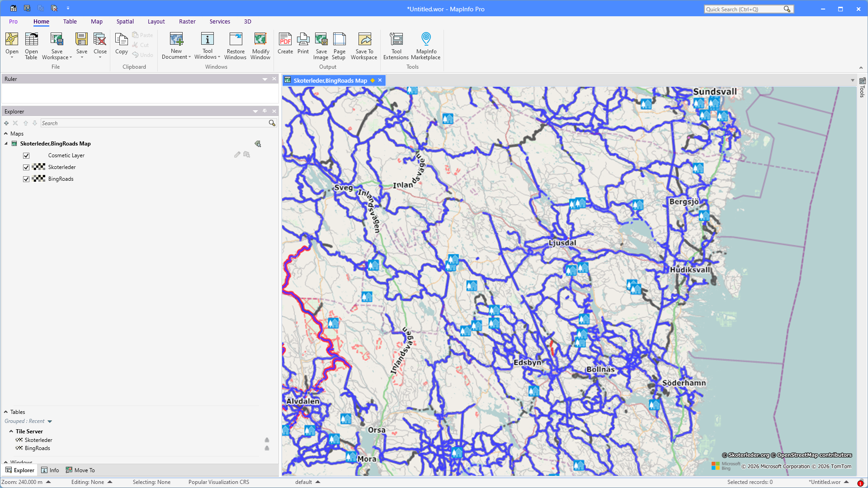
Task: Collapse the Tile Server tree group
Action: coord(11,432)
